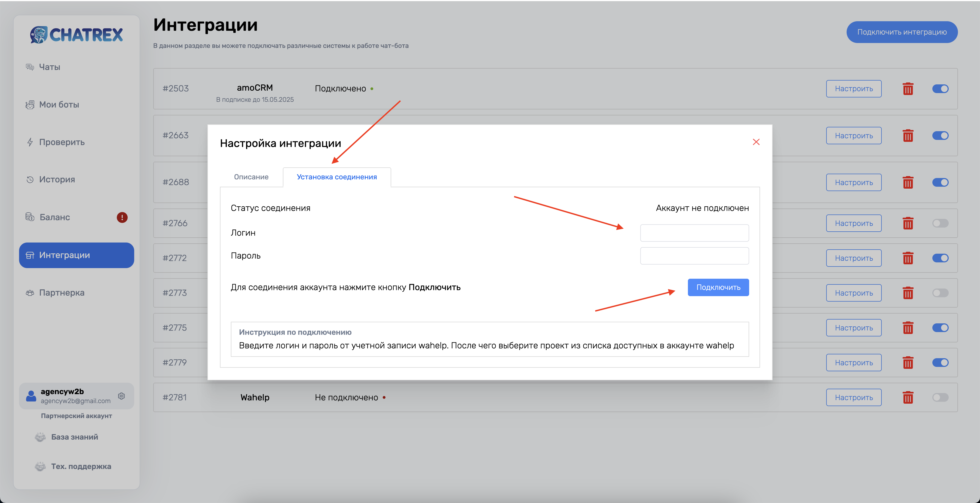Screen dimensions: 980x503
Task: Focus the Логин input field
Action: coord(694,233)
